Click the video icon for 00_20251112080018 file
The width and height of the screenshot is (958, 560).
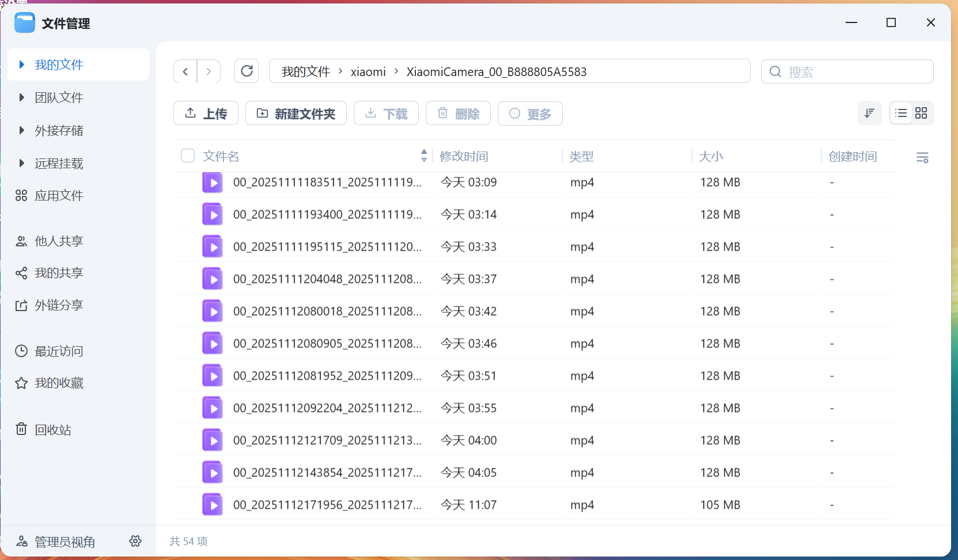[213, 312]
